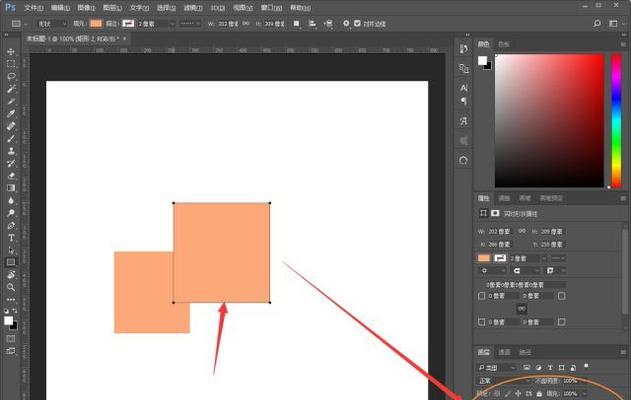Click the W width field in options bar
The height and width of the screenshot is (400, 631).
tap(228, 24)
